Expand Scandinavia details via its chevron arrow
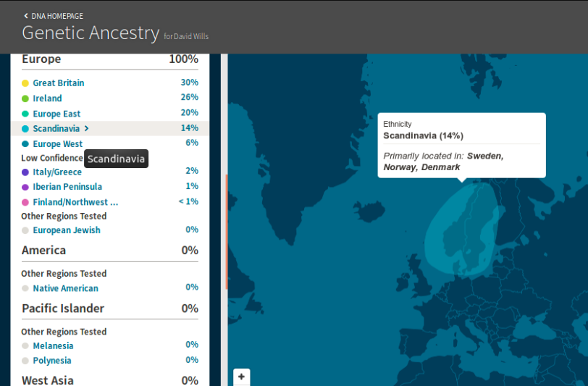The height and width of the screenshot is (386, 588). click(87, 129)
